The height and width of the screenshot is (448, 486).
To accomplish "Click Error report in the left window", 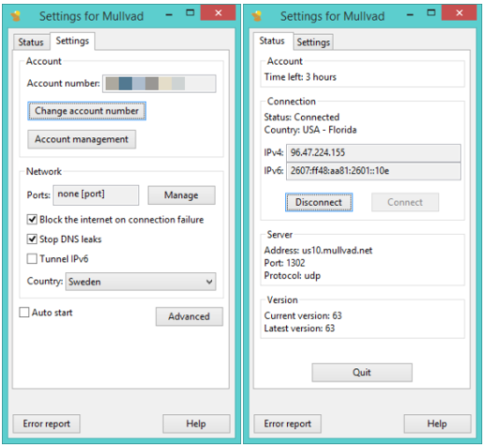I will click(x=47, y=424).
